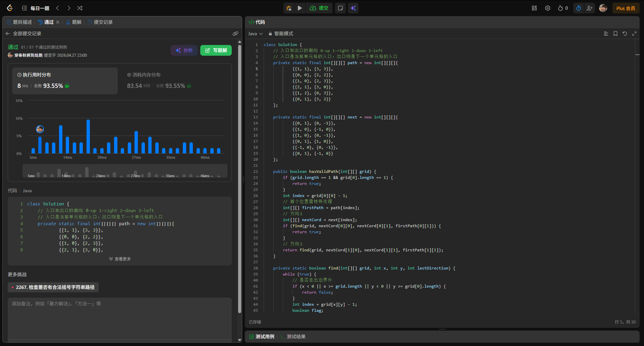
Task: Open the LeetCode logo home link
Action: 10,8
